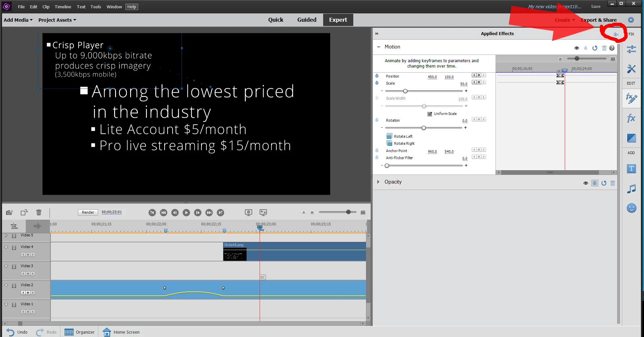This screenshot has height=337, width=644.
Task: Open the settings gear at top right
Action: (x=631, y=20)
